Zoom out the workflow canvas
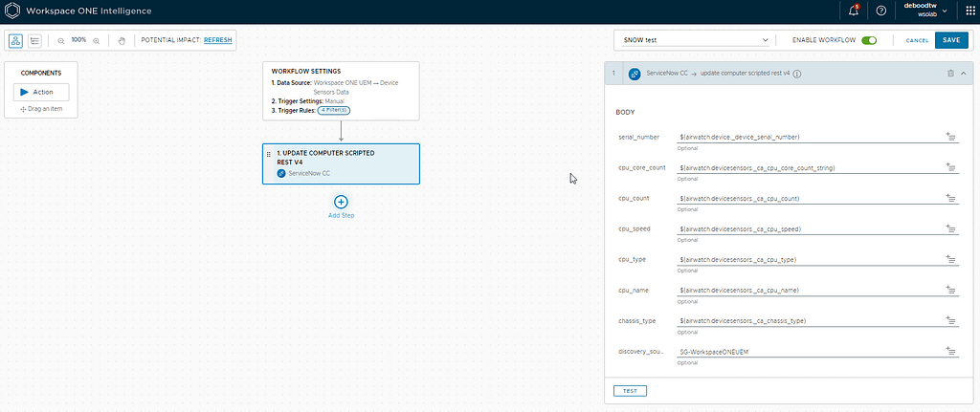 click(x=61, y=41)
